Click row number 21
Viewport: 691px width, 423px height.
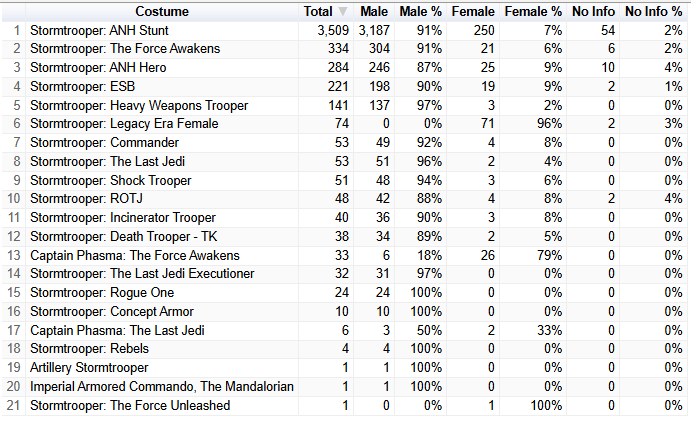click(x=14, y=405)
